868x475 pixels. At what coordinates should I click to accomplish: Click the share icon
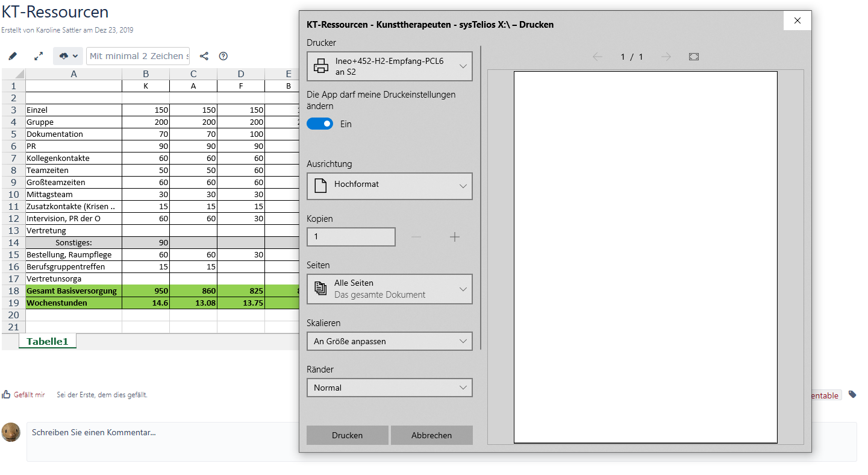pos(204,55)
